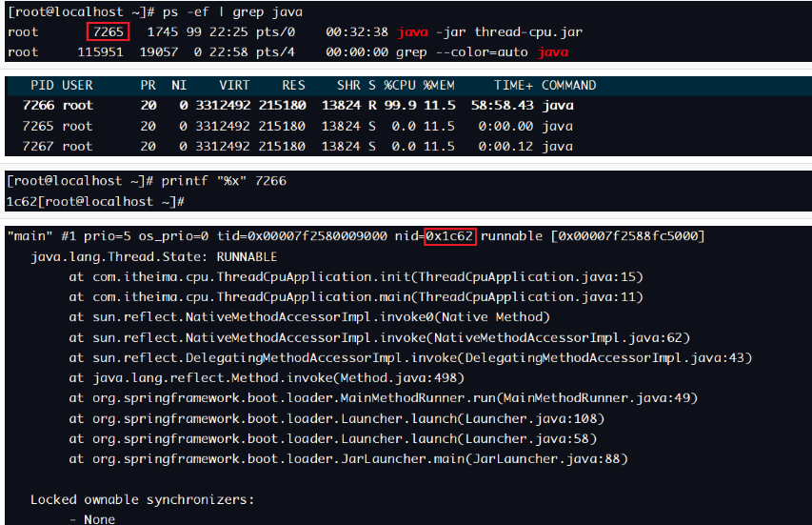Click the "main" thread name

click(x=30, y=236)
